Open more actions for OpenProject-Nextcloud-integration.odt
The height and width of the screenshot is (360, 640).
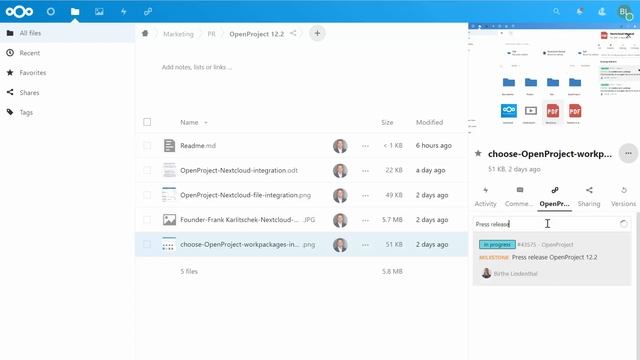click(x=365, y=171)
